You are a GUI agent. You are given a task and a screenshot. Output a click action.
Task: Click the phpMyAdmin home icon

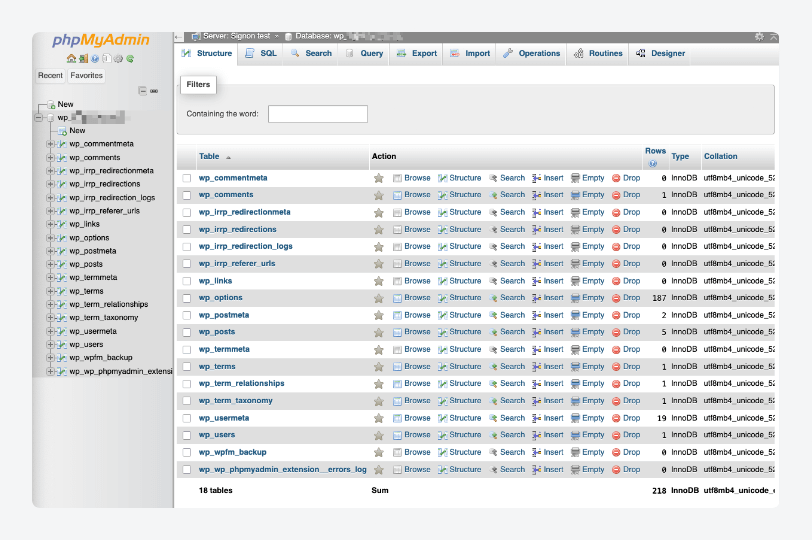(71, 59)
